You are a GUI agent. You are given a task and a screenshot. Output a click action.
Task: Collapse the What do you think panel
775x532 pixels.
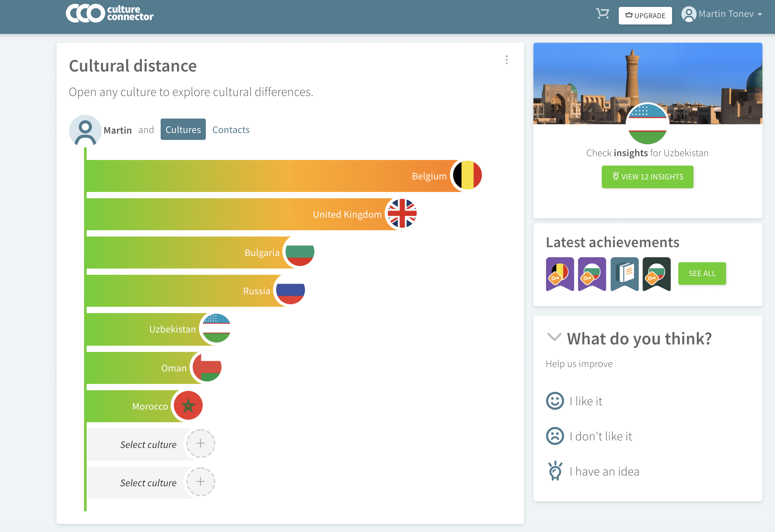[x=554, y=337]
